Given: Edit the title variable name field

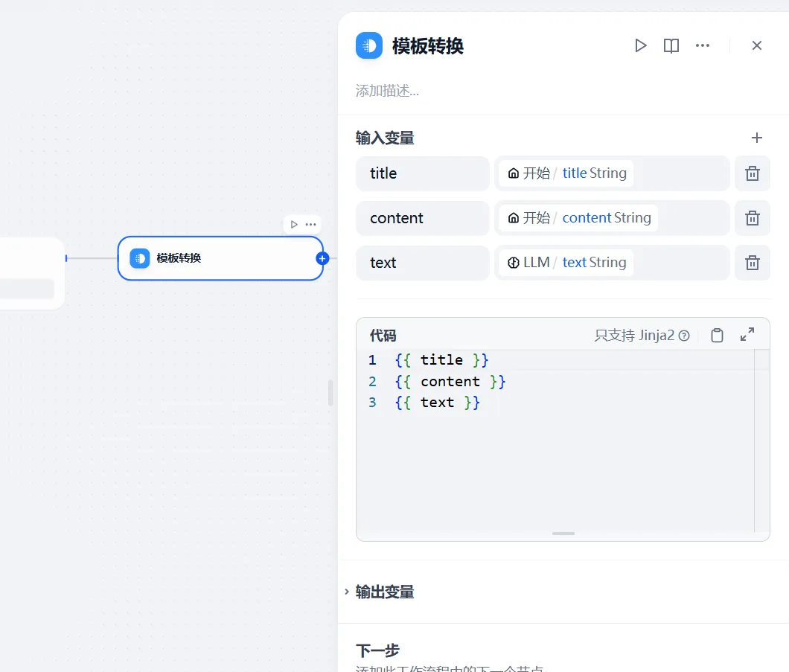Looking at the screenshot, I should tap(423, 173).
